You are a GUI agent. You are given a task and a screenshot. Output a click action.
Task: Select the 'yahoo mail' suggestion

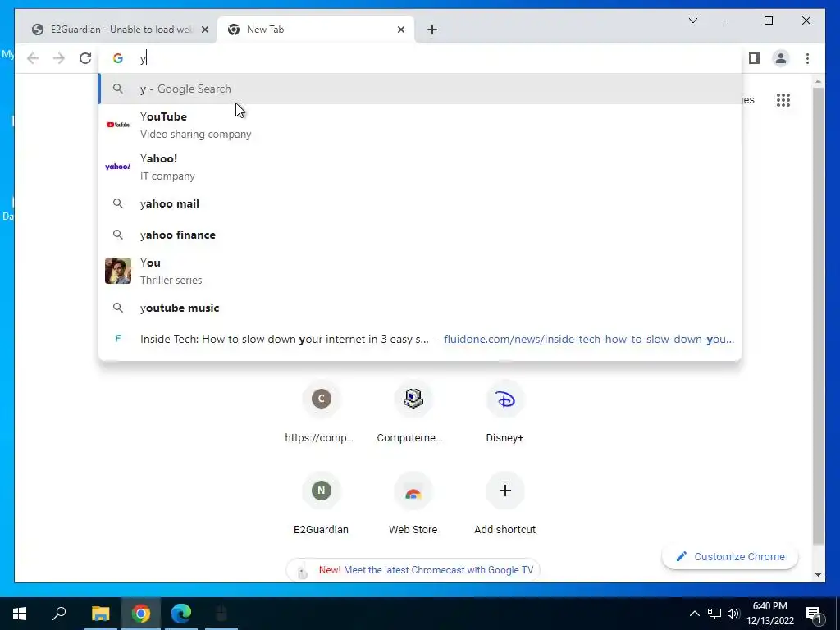420,203
